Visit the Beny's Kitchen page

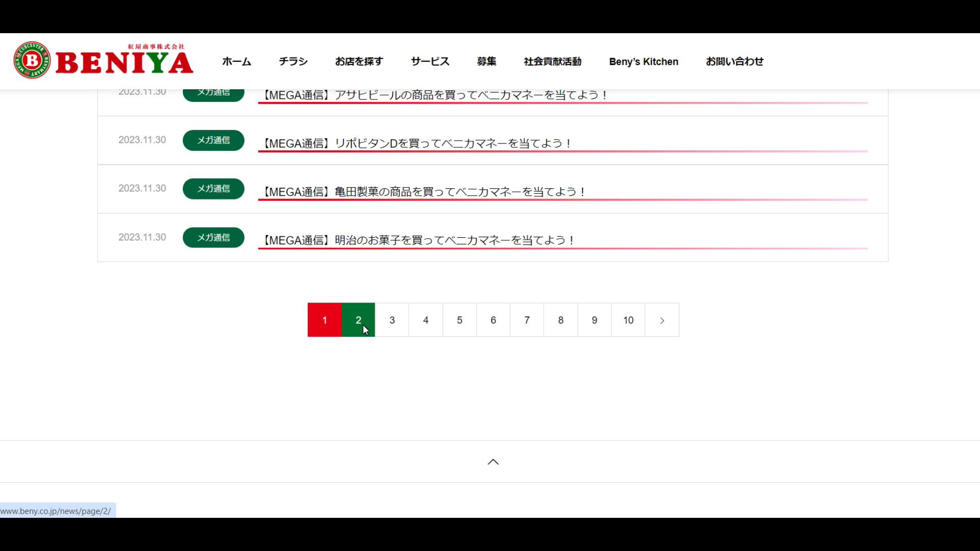(643, 62)
